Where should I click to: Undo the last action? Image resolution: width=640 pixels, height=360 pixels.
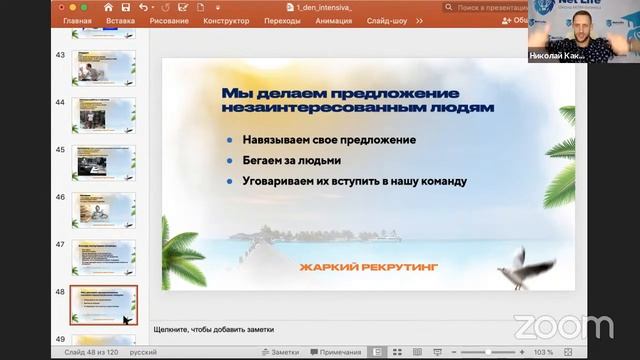click(x=143, y=7)
